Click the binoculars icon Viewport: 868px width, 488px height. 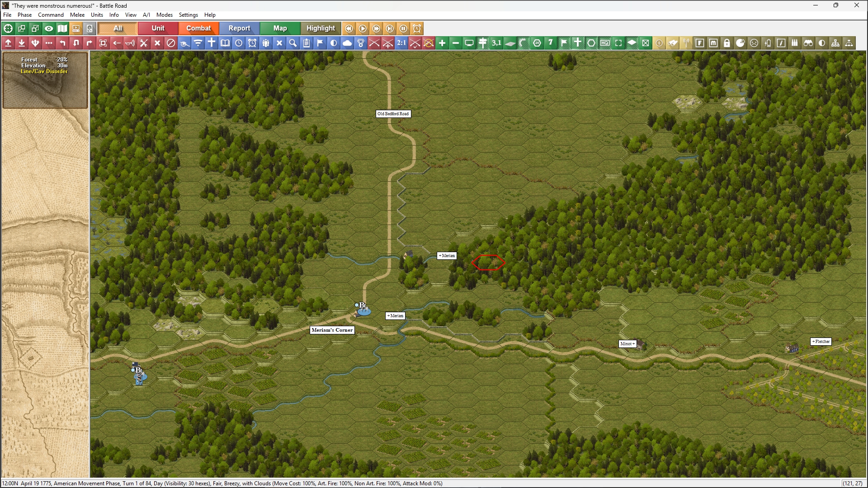[x=808, y=43]
